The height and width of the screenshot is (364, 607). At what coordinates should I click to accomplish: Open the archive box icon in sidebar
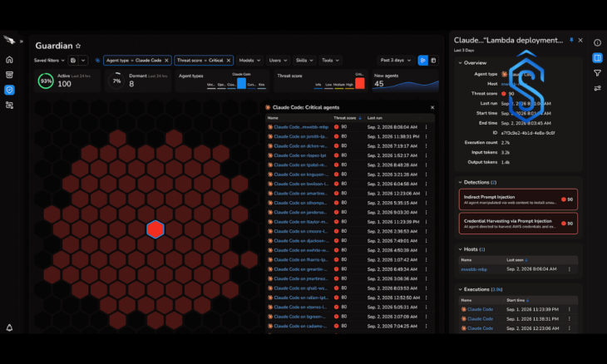(x=9, y=75)
